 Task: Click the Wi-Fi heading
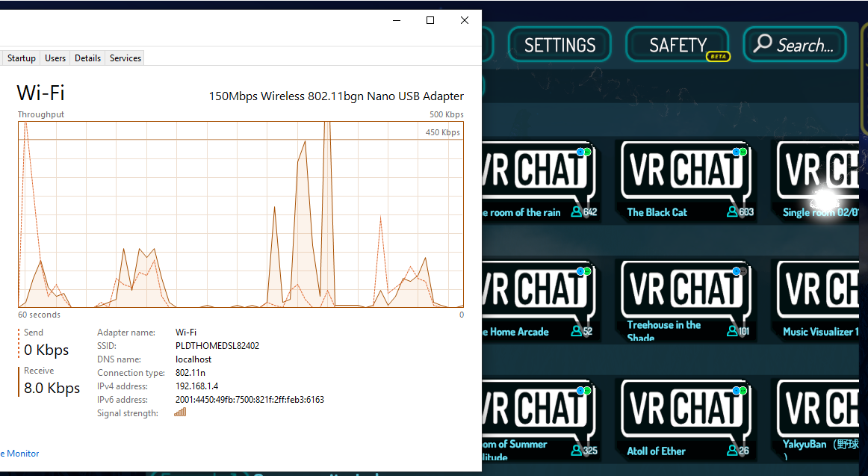(40, 93)
